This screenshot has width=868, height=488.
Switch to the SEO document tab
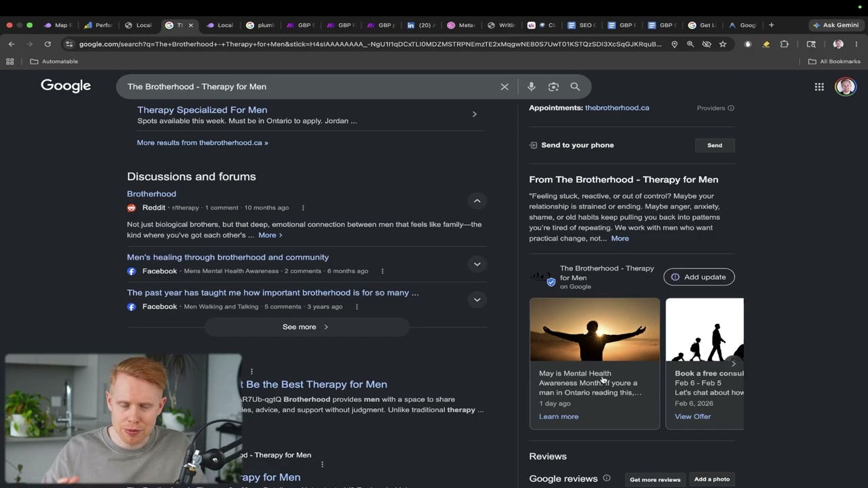pyautogui.click(x=582, y=25)
